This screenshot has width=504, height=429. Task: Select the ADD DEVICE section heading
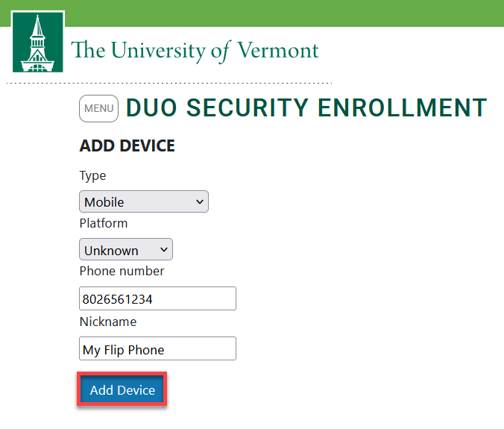127,145
